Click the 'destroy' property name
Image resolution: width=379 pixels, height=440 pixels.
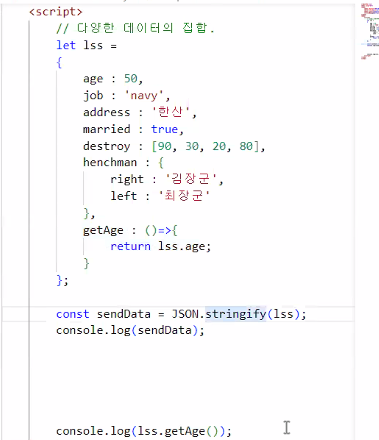coord(107,146)
